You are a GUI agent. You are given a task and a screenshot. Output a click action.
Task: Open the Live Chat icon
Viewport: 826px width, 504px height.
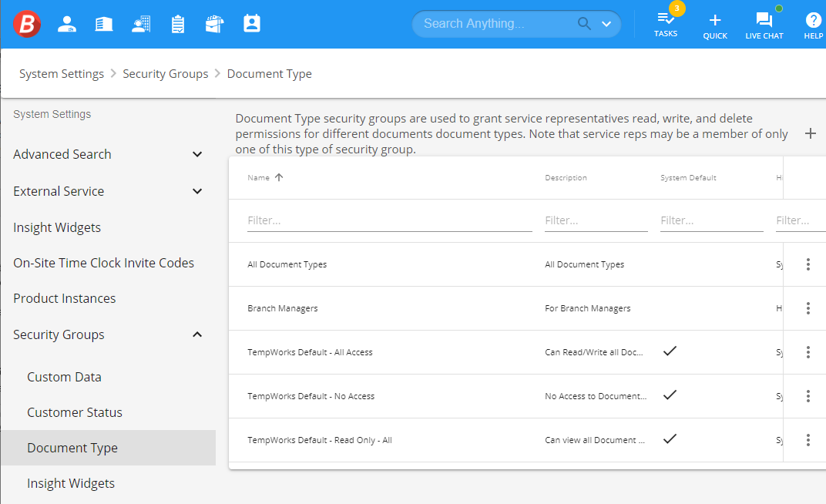[x=764, y=24]
